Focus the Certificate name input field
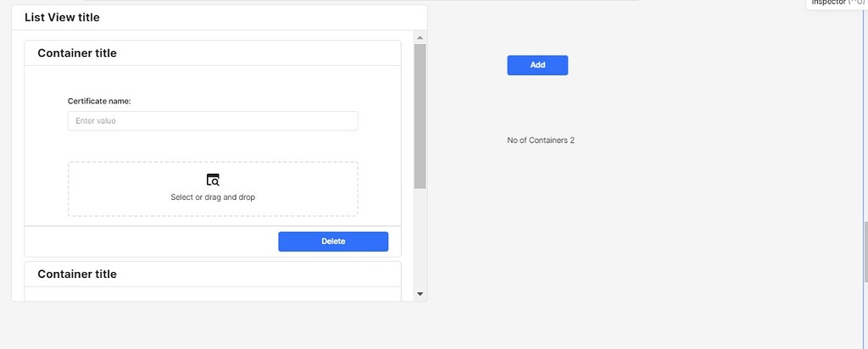The height and width of the screenshot is (349, 868). pyautogui.click(x=213, y=121)
